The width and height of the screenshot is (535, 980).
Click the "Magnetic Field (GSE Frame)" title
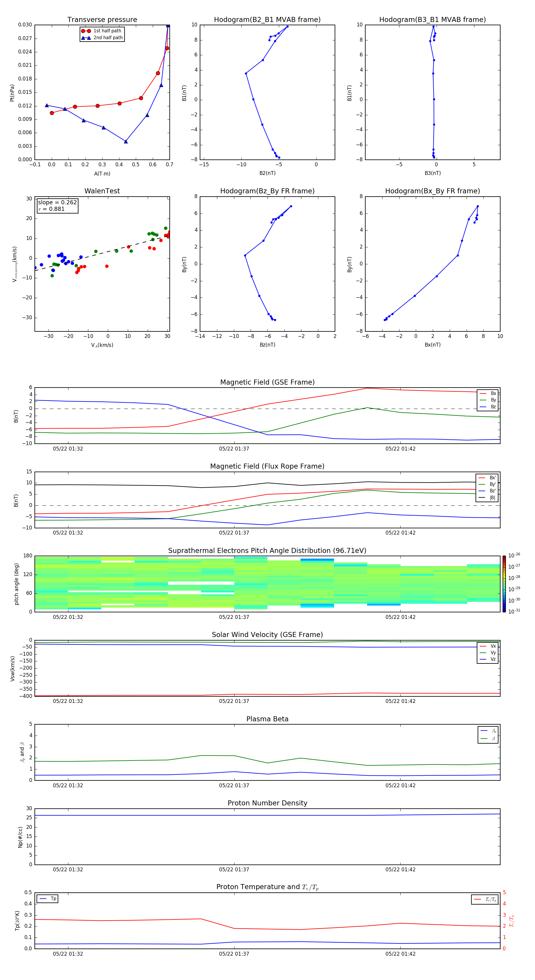[x=267, y=382]
